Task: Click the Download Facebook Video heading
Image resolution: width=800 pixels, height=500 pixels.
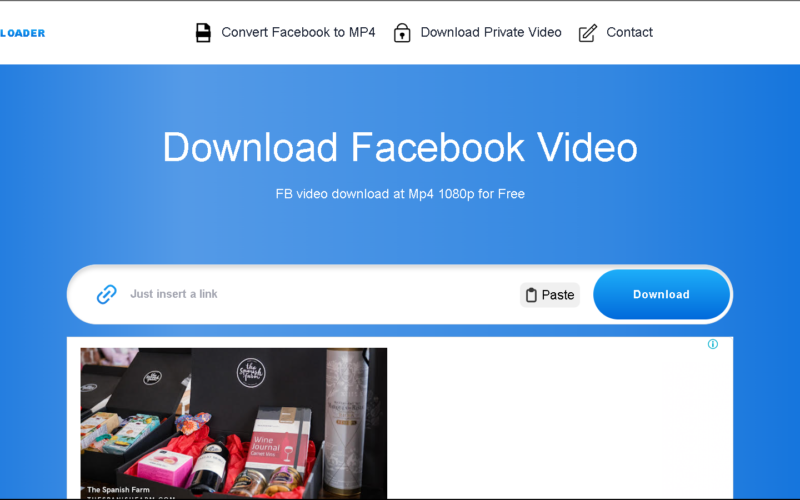Action: click(400, 148)
